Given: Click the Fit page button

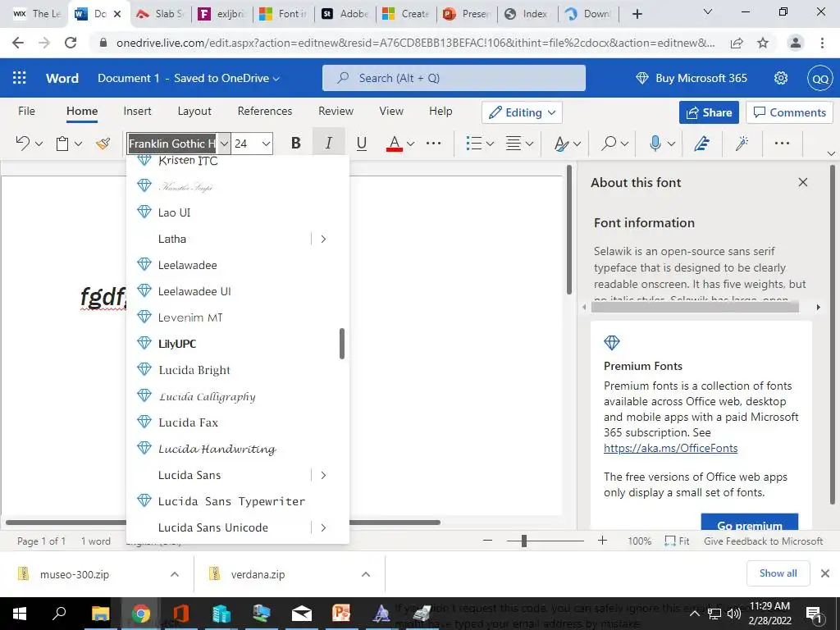Looking at the screenshot, I should [x=677, y=541].
